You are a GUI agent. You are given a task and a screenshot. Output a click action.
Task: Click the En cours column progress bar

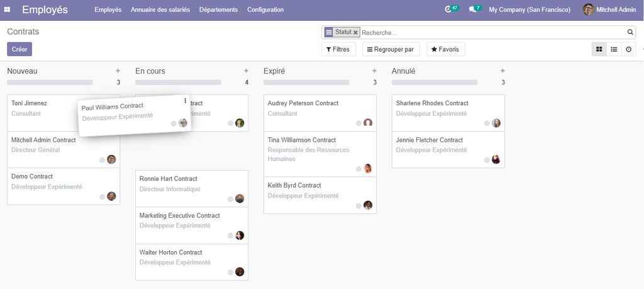[x=178, y=82]
